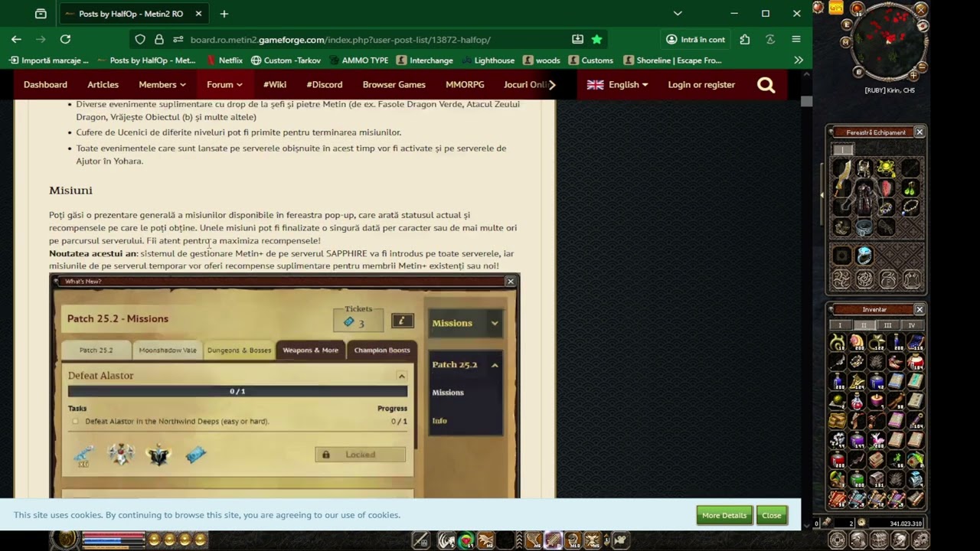
Task: Click the bookmark star in the address bar
Action: click(596, 39)
